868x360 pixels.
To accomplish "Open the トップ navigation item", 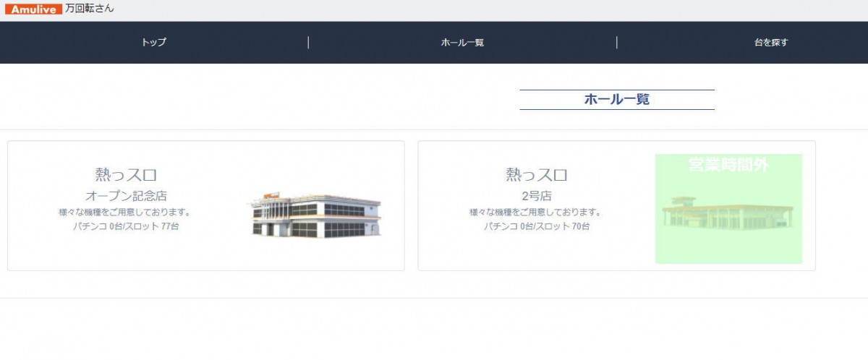I will [154, 43].
